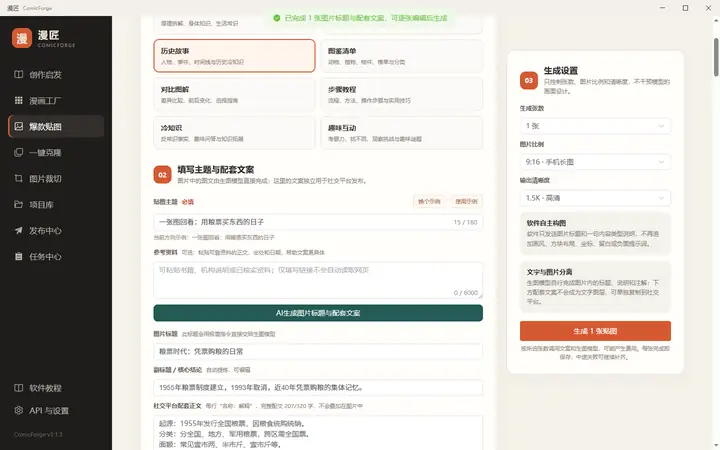
Task: Open 项目库 via its folder icon
Action: pyautogui.click(x=18, y=204)
